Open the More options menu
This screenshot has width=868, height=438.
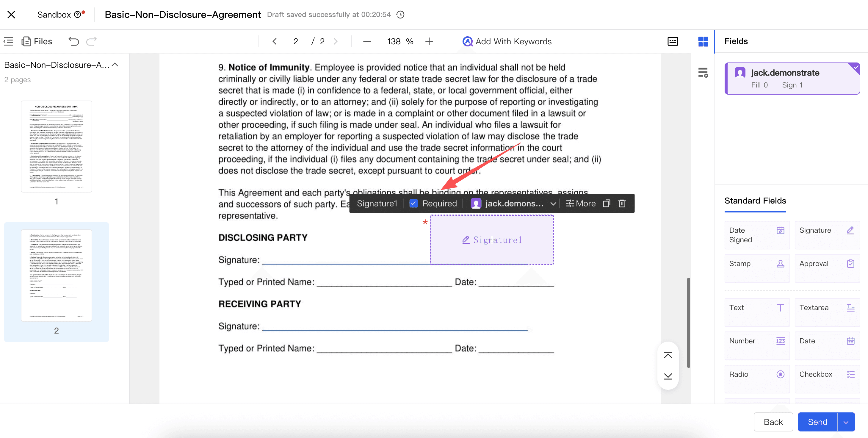581,203
